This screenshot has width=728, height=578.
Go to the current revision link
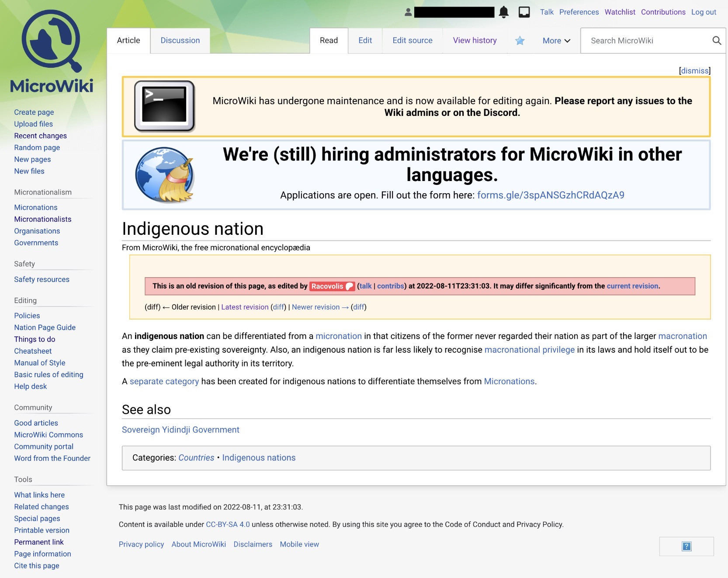tap(632, 286)
